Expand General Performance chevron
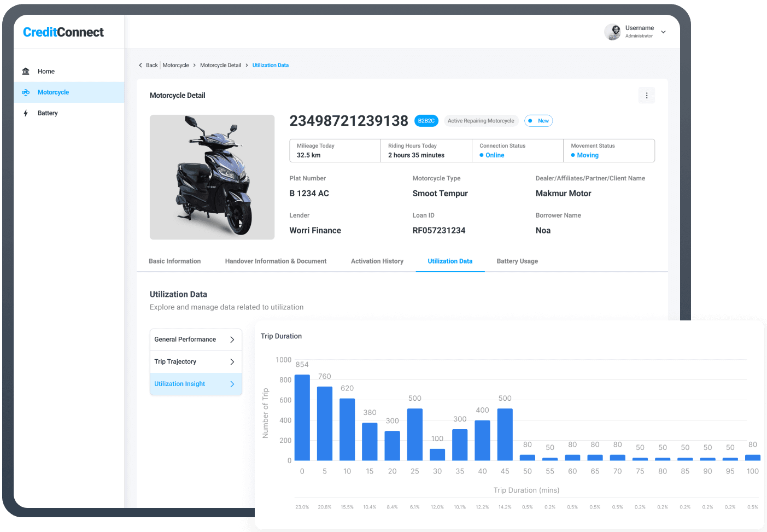 pos(232,340)
